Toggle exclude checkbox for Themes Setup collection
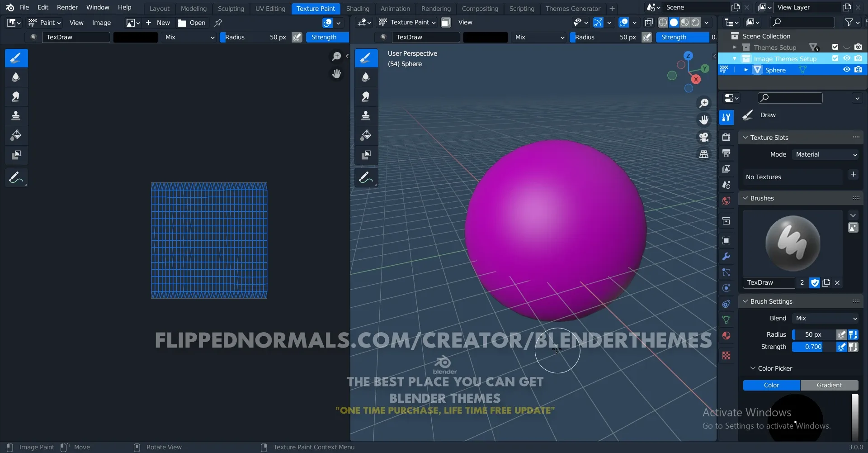868x453 pixels. [x=835, y=47]
